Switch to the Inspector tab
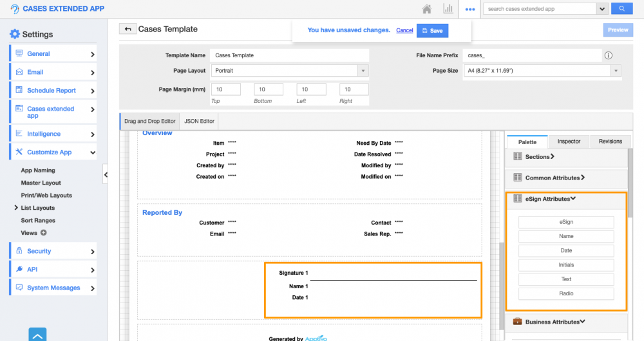Image resolution: width=644 pixels, height=341 pixels. (569, 142)
